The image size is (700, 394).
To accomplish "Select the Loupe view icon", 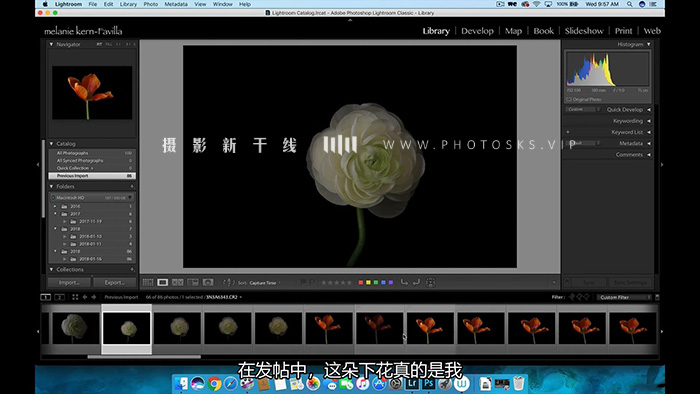I will click(x=162, y=282).
